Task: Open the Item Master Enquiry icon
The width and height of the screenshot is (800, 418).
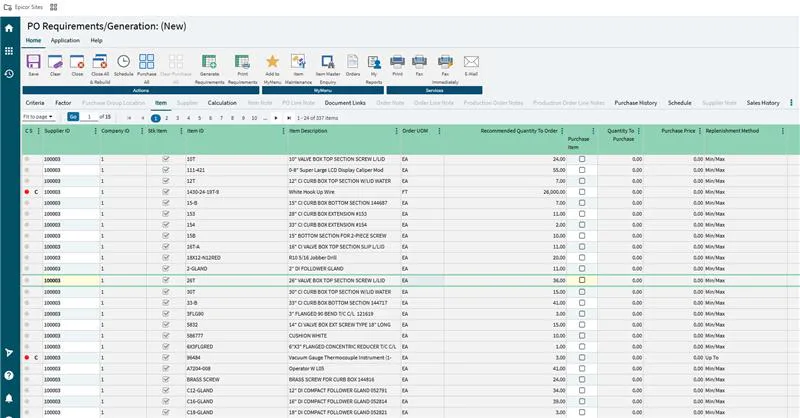Action: (x=328, y=62)
